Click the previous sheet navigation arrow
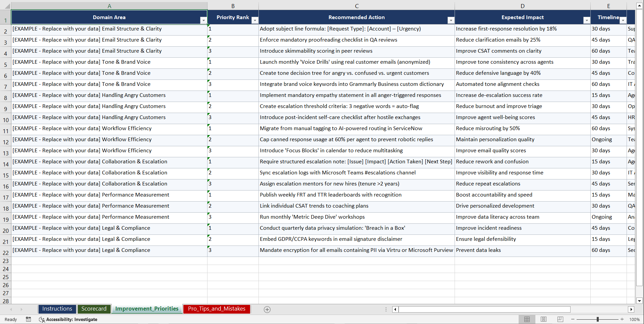 [x=11, y=309]
